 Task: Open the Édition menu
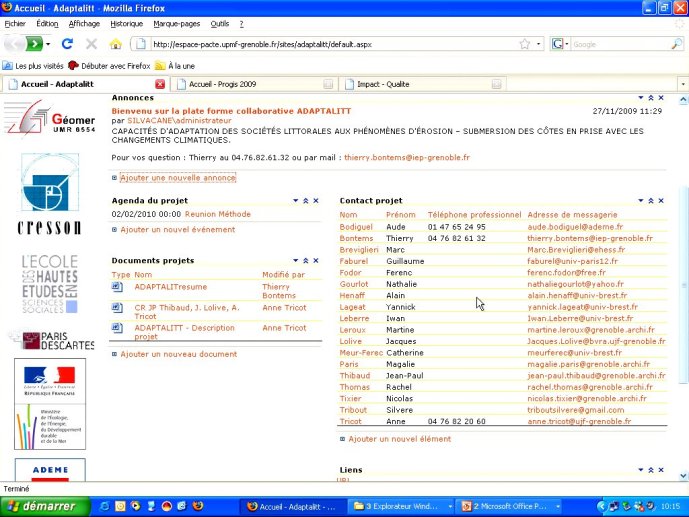point(47,24)
